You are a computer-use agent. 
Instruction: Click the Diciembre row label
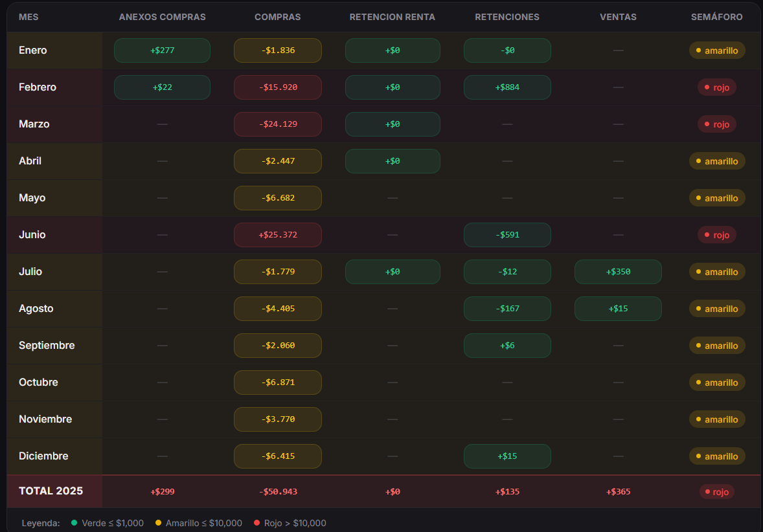43,456
